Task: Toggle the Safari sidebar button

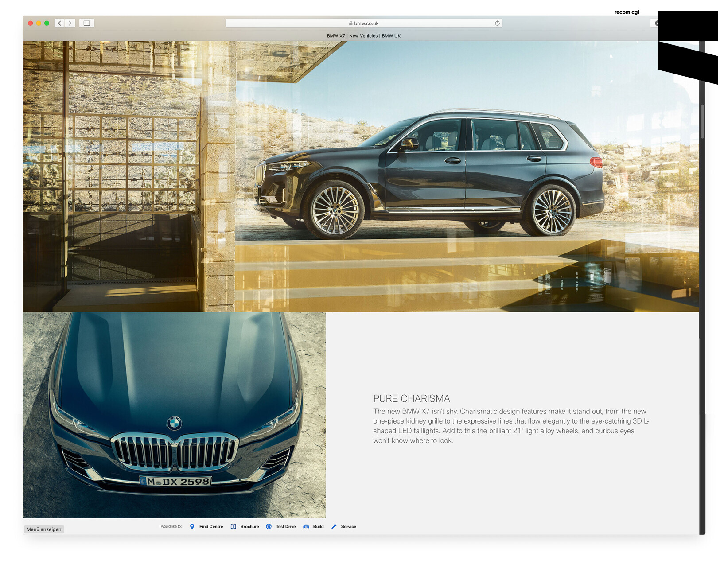Action: click(87, 23)
